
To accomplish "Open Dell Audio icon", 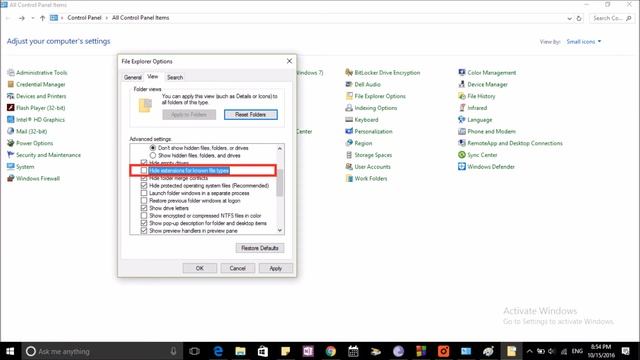I will tap(349, 84).
